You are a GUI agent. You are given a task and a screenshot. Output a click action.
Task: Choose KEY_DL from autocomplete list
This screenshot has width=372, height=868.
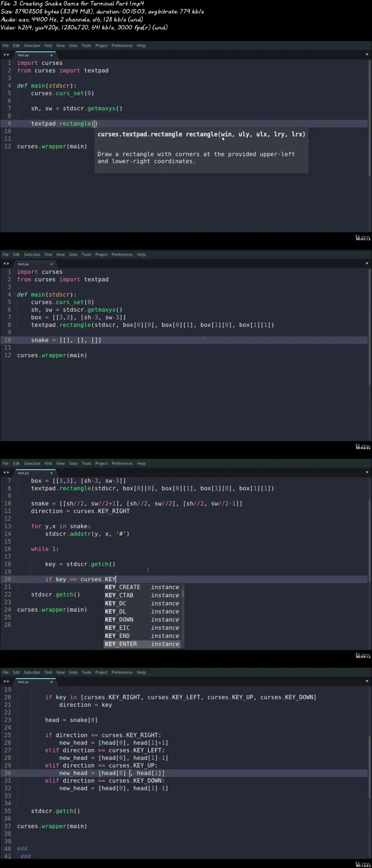[x=142, y=611]
